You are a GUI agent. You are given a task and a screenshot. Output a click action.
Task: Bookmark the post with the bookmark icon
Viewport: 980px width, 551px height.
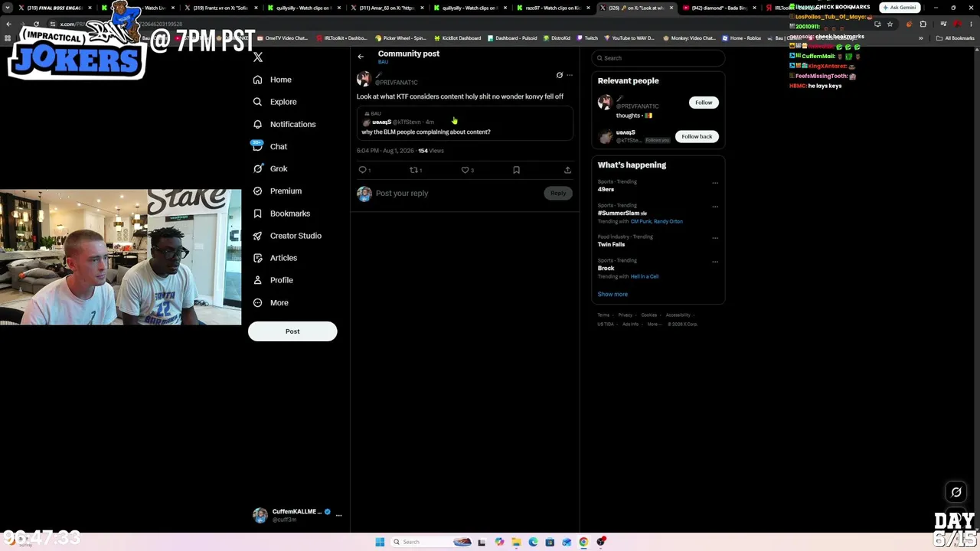(516, 170)
